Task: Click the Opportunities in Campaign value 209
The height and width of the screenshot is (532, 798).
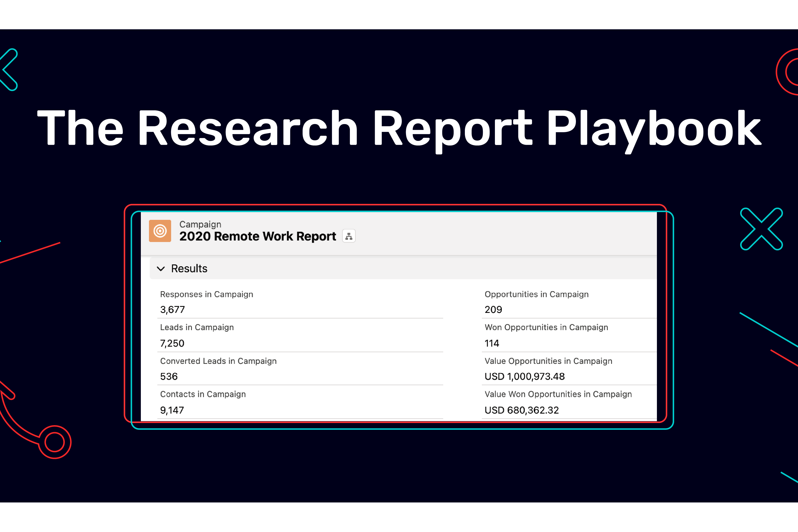Action: tap(493, 309)
